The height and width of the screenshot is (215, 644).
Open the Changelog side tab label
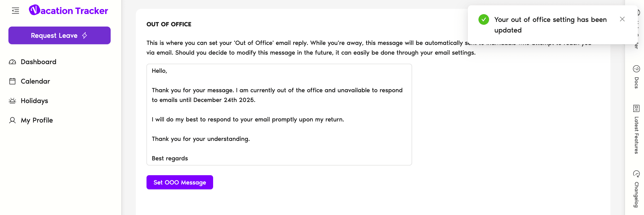click(x=636, y=194)
